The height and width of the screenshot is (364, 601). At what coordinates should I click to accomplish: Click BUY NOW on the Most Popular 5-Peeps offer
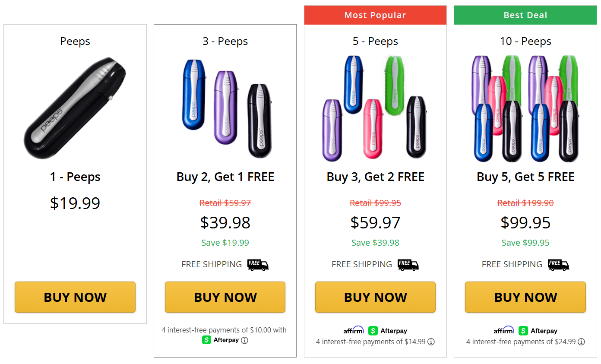point(375,297)
